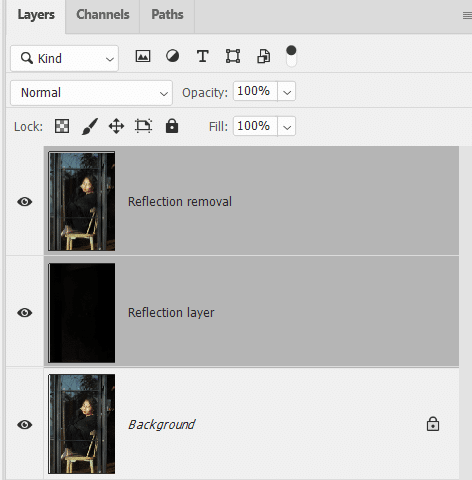472x480 pixels.
Task: Hide the Background layer
Action: [x=25, y=425]
